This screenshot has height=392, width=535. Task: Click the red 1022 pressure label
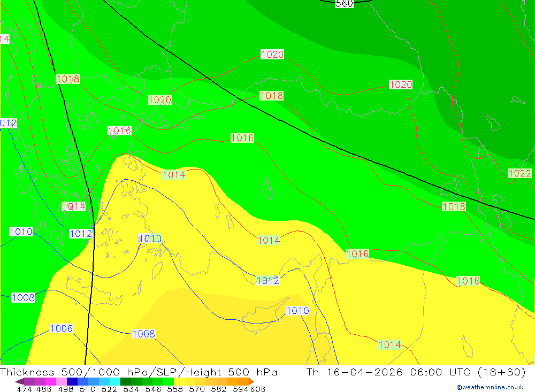pos(519,173)
